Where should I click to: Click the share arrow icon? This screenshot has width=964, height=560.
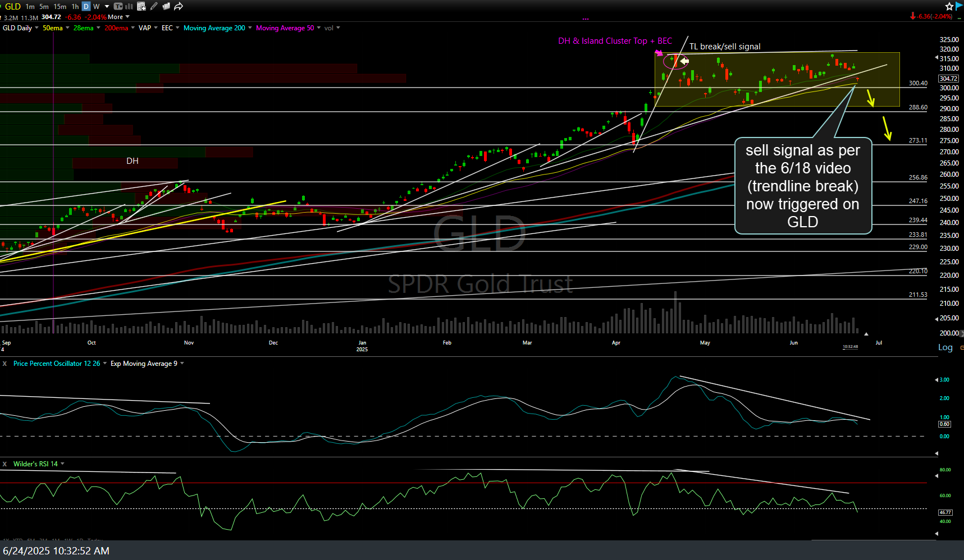(x=179, y=7)
